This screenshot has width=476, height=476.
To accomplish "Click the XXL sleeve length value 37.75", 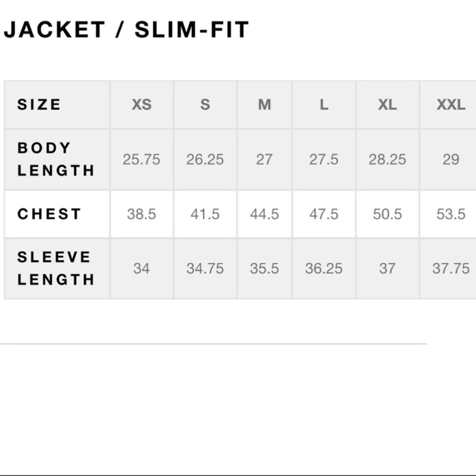I will click(451, 269).
